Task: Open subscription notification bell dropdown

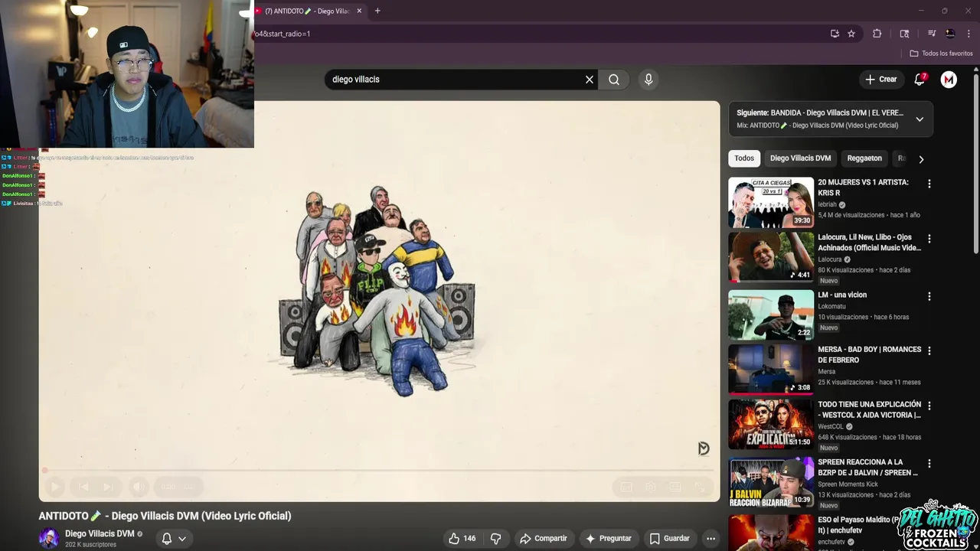Action: tap(174, 539)
